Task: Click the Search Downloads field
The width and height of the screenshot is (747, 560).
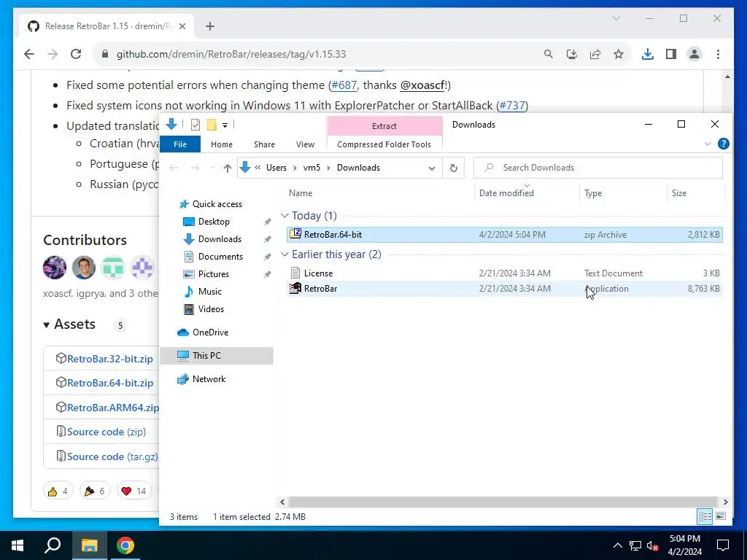Action: point(598,168)
